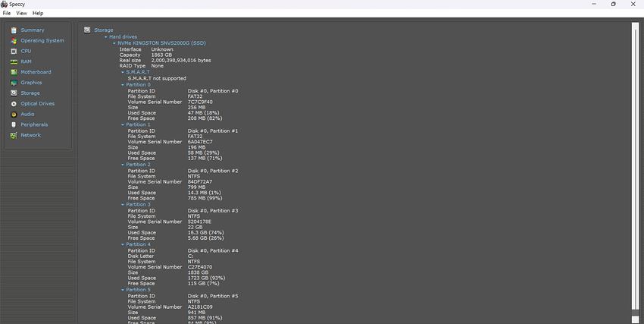The image size is (644, 324).
Task: Select the Motherboard icon
Action: coord(14,72)
